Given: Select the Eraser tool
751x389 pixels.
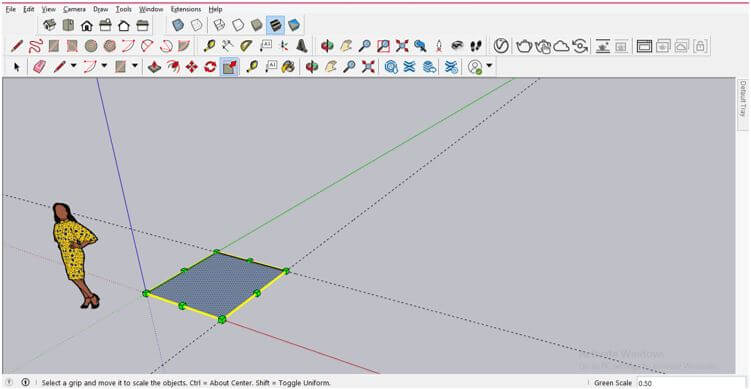Looking at the screenshot, I should click(x=39, y=67).
